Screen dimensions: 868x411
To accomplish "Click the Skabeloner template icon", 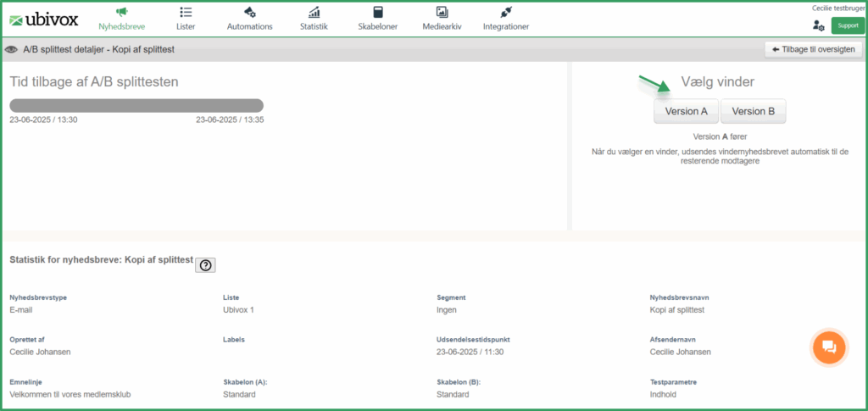I will [378, 12].
